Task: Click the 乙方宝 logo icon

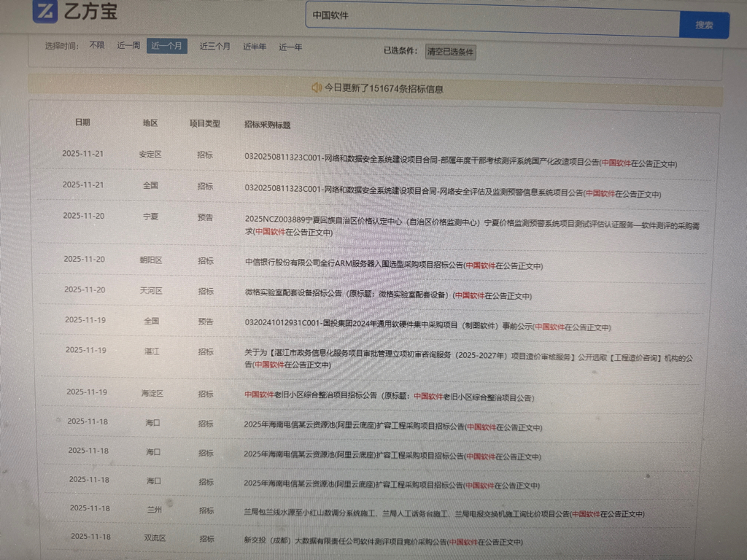Action: (45, 11)
